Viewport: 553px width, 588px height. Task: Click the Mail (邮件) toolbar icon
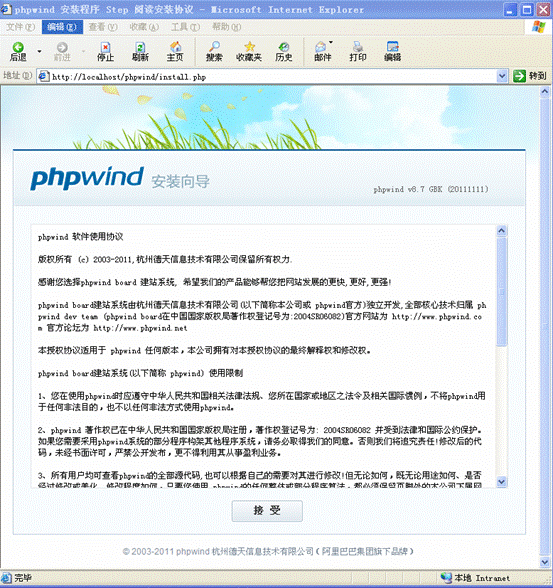(322, 51)
